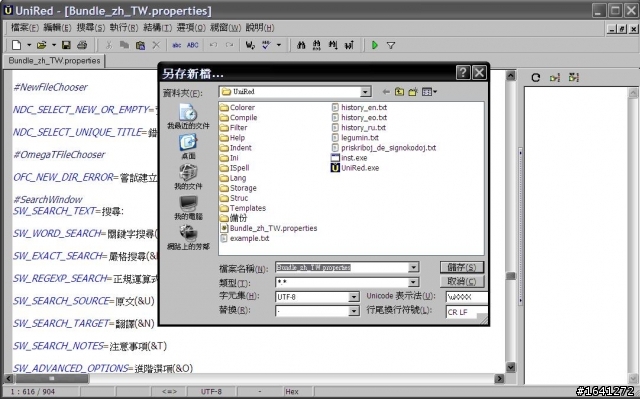Viewport: 640px width, 399px height.
Task: Open the View menu icon in dialog
Action: click(x=429, y=92)
